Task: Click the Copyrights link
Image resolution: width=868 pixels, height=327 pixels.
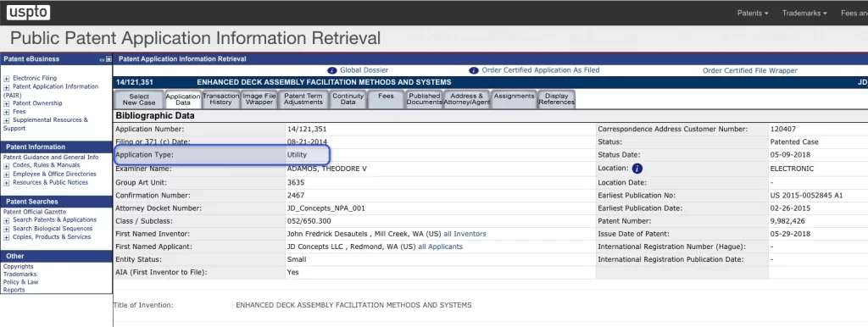Action: (x=19, y=267)
